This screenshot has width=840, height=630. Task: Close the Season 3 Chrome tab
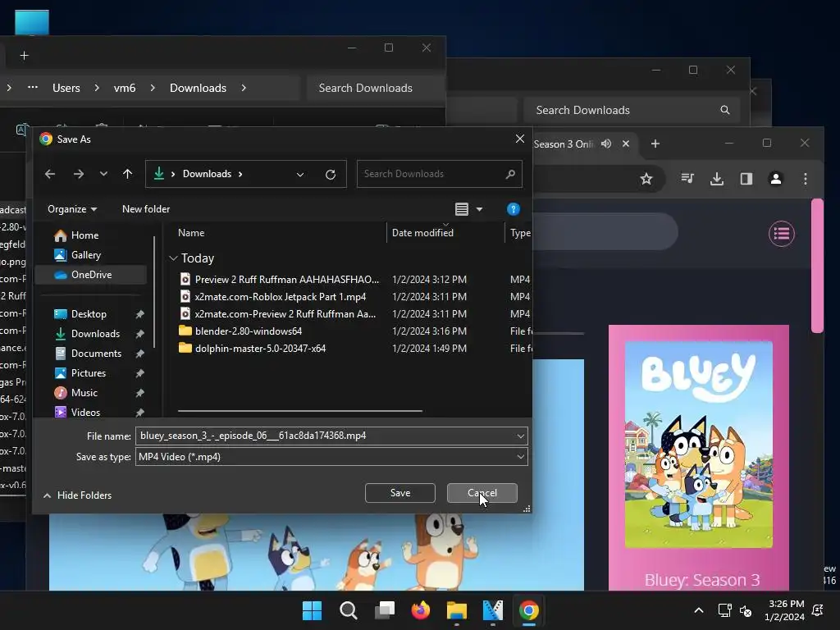(626, 144)
